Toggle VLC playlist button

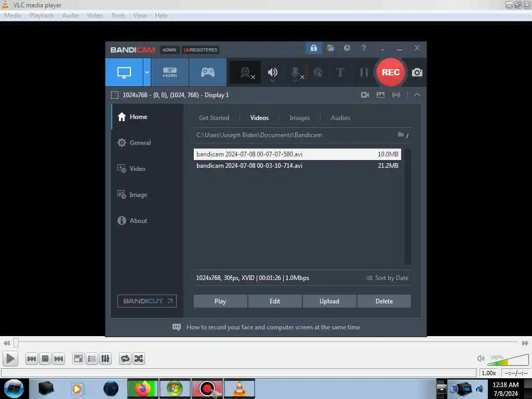(92, 358)
